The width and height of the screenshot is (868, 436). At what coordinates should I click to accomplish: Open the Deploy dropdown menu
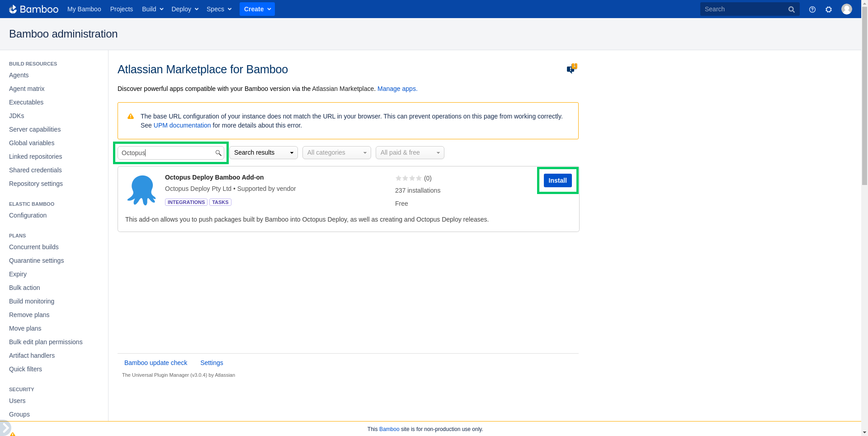[184, 9]
